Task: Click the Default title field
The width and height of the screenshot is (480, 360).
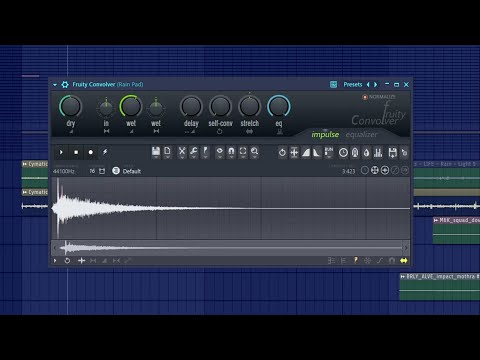Action: (132, 171)
